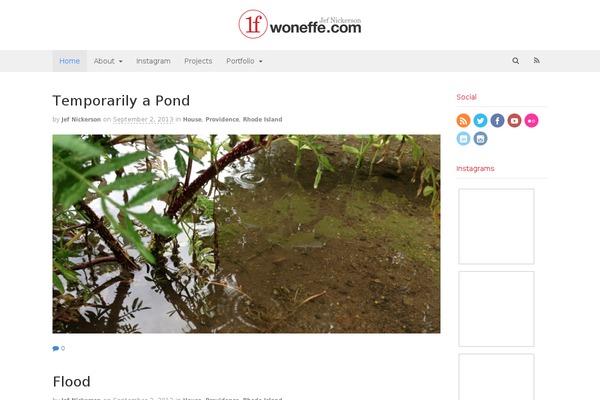
Task: Open the Rhode Island category link
Action: pos(262,119)
